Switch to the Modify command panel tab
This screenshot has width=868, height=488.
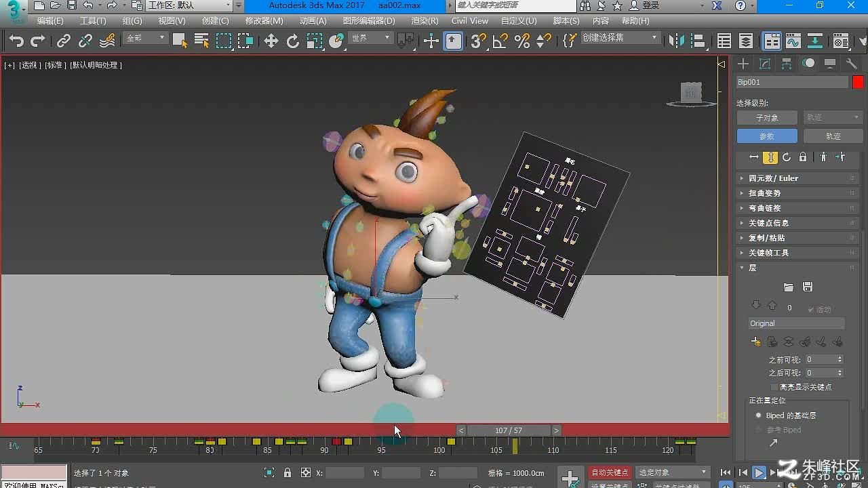coord(766,64)
